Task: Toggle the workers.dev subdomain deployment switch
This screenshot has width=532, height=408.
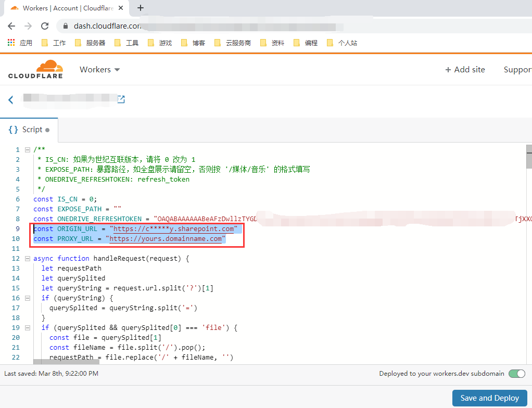Action: click(517, 374)
